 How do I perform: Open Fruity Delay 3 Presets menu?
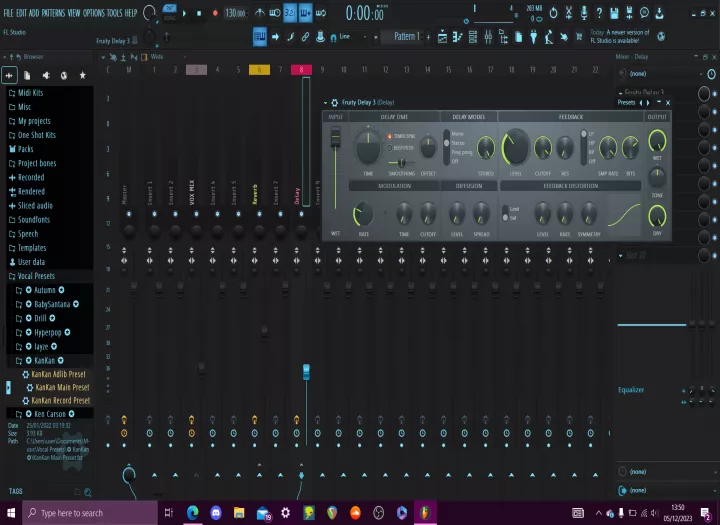(626, 102)
